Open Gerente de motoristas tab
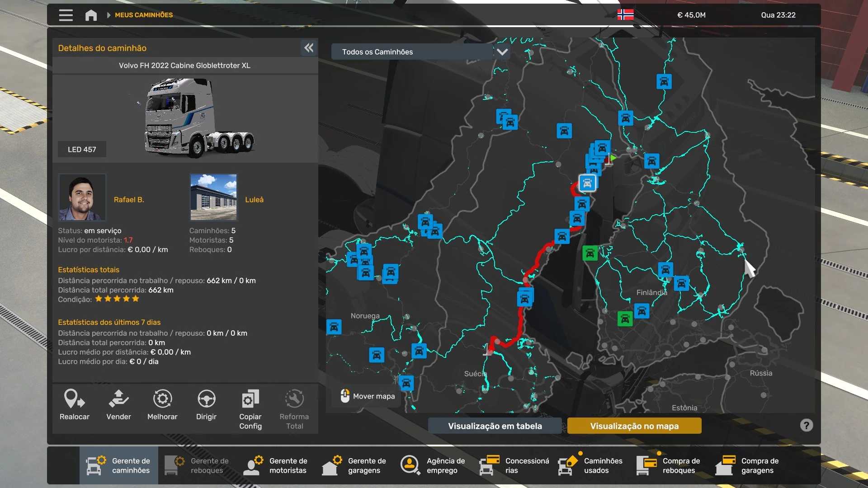868x488 pixels. pyautogui.click(x=276, y=465)
